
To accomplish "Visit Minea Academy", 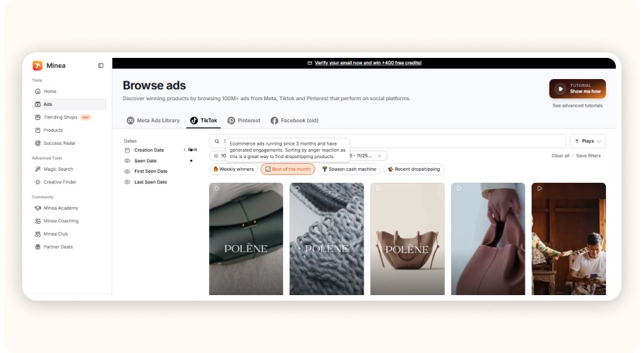I will (x=69, y=208).
